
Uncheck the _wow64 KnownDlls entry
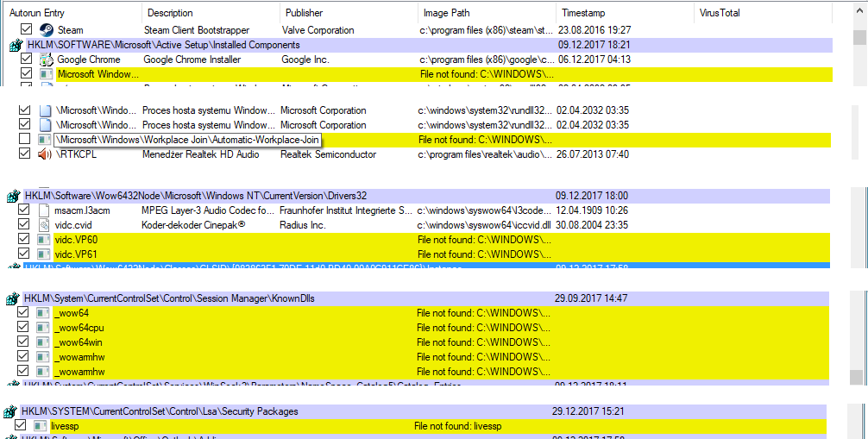(x=22, y=311)
